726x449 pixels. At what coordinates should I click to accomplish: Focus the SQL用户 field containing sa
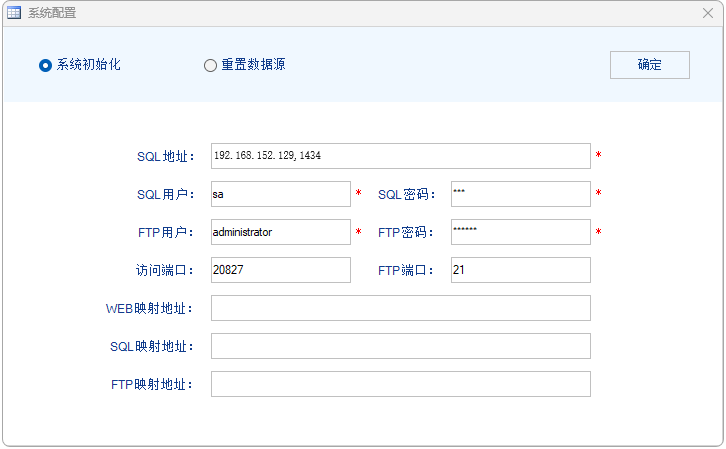click(280, 194)
